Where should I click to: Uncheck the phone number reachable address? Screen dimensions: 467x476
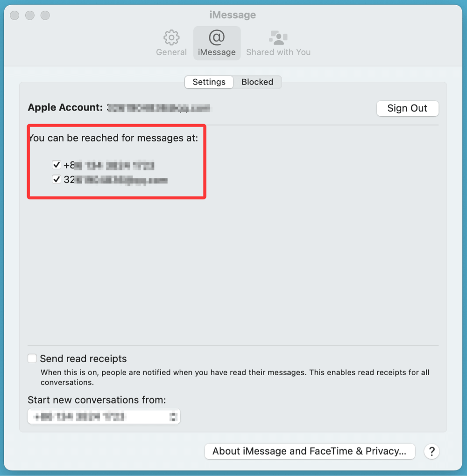click(x=56, y=164)
